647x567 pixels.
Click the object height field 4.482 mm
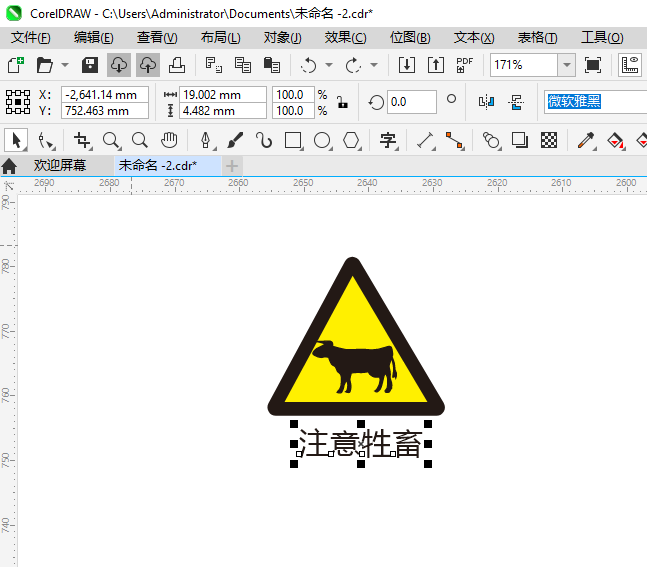click(x=223, y=111)
